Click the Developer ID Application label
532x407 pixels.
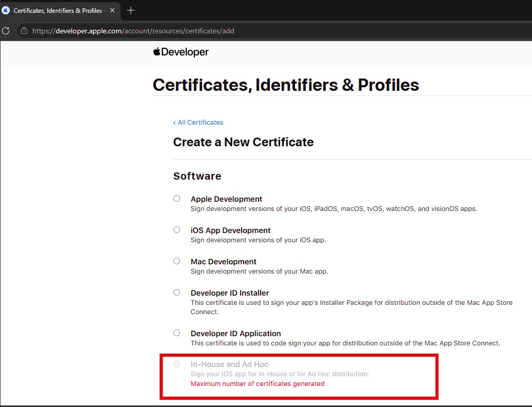pyautogui.click(x=236, y=333)
